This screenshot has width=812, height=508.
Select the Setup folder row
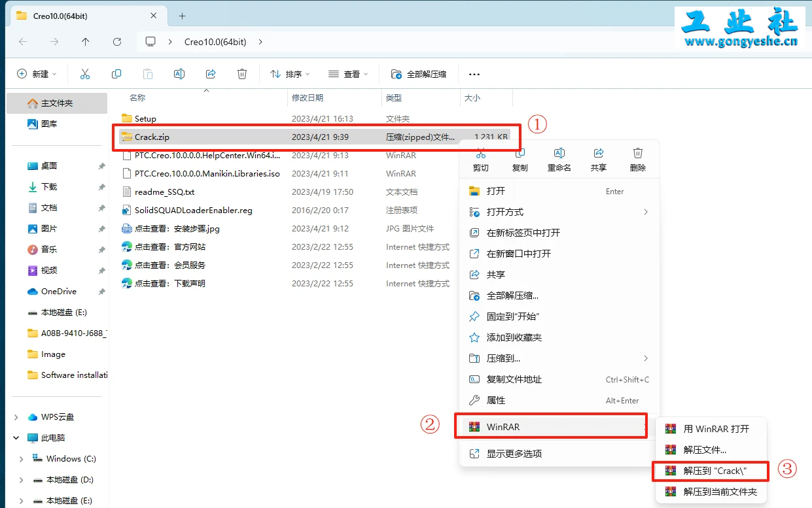tap(314, 119)
